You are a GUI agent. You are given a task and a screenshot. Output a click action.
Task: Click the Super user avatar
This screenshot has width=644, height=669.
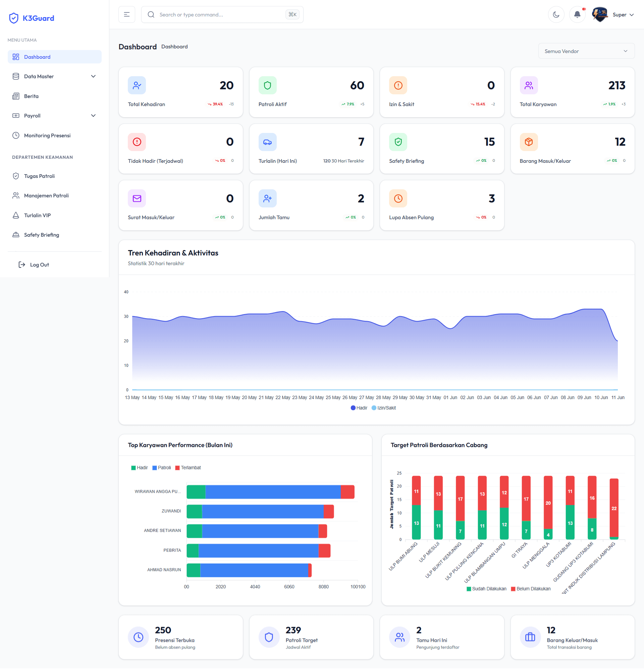click(x=600, y=15)
